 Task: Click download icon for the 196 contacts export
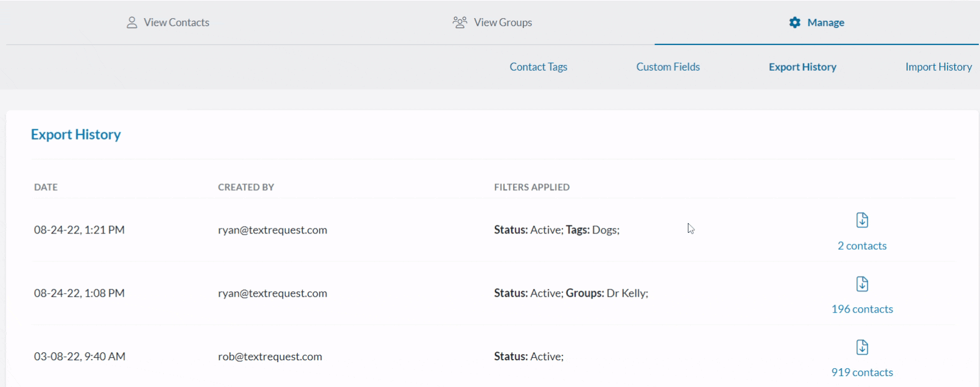pyautogui.click(x=862, y=284)
